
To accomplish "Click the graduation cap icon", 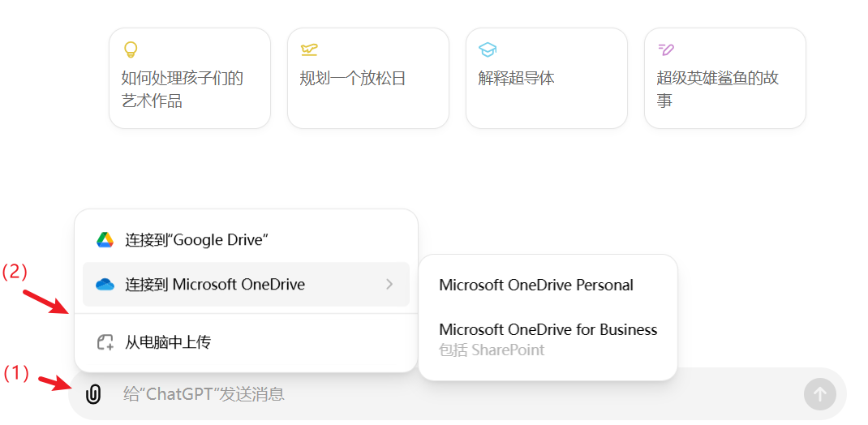I will (487, 49).
